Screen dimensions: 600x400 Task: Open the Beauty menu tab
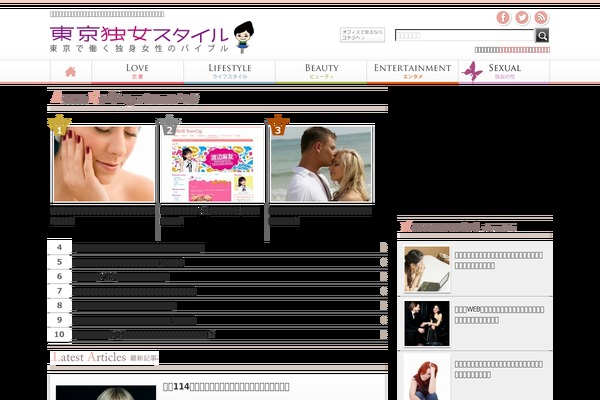321,72
